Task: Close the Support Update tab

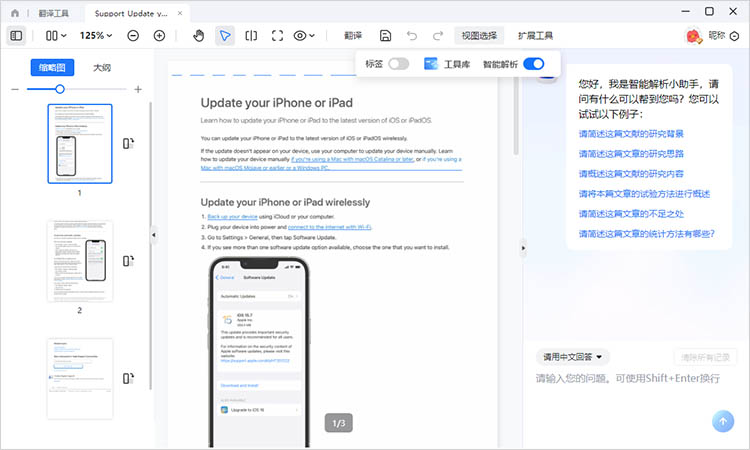Action: pos(180,13)
